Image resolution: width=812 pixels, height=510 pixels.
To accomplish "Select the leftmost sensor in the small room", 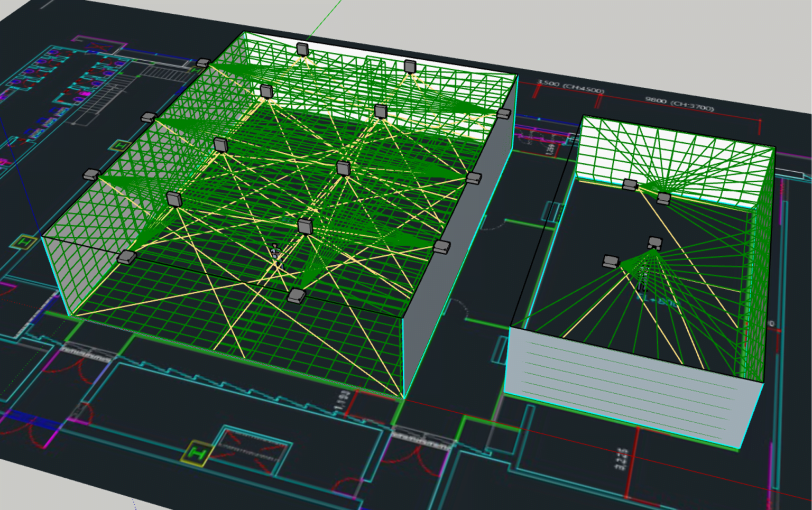I will pyautogui.click(x=611, y=261).
